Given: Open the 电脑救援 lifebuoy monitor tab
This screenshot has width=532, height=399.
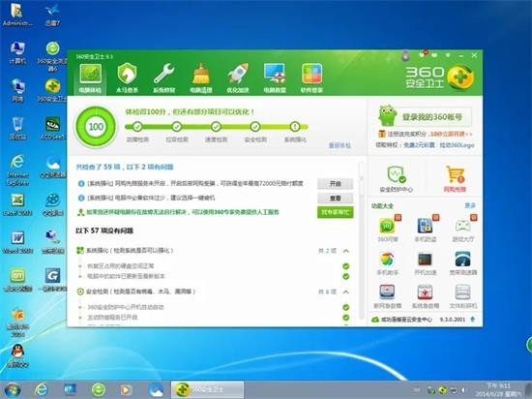Looking at the screenshot, I should pos(275,77).
